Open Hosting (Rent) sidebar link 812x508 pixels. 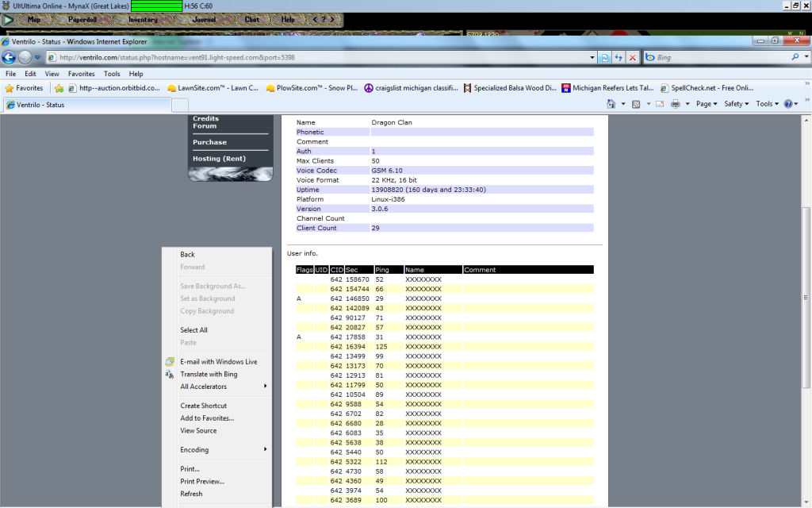click(219, 159)
